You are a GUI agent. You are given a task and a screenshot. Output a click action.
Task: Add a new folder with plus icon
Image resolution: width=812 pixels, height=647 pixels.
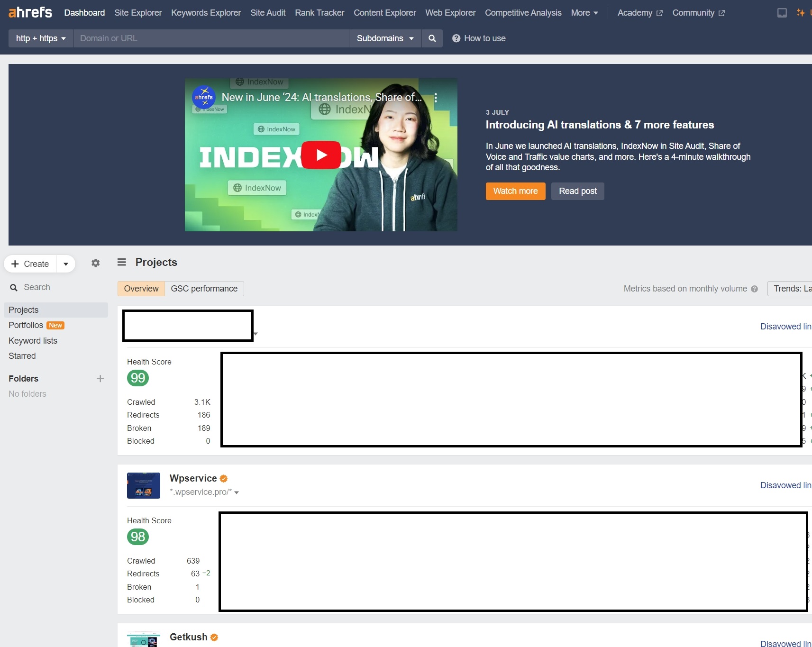[100, 379]
